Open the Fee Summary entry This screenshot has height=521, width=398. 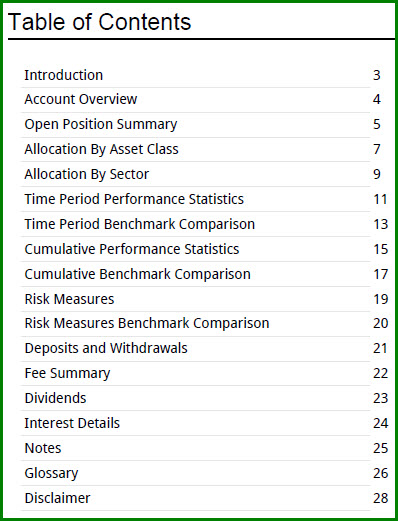[x=67, y=373]
